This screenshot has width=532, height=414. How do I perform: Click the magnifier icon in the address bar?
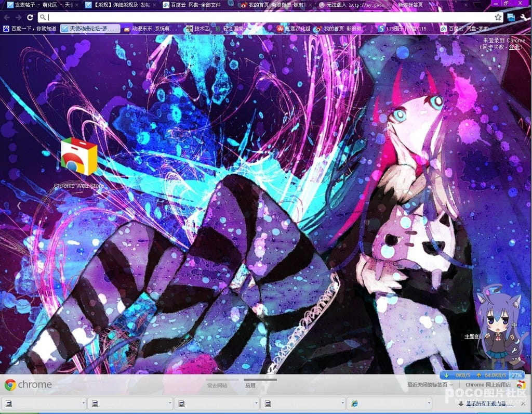click(x=43, y=17)
